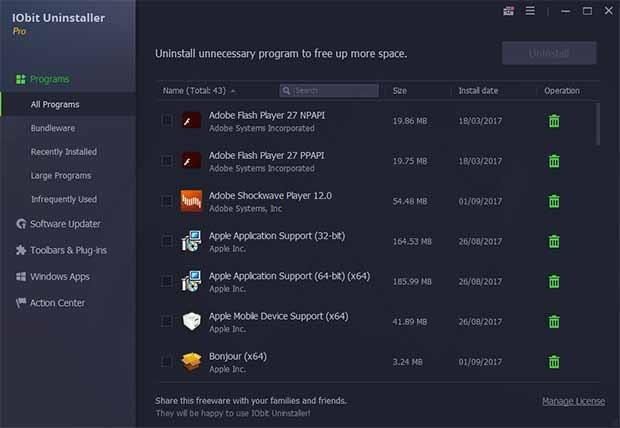Click the 41.89 MB size value

[x=410, y=322]
